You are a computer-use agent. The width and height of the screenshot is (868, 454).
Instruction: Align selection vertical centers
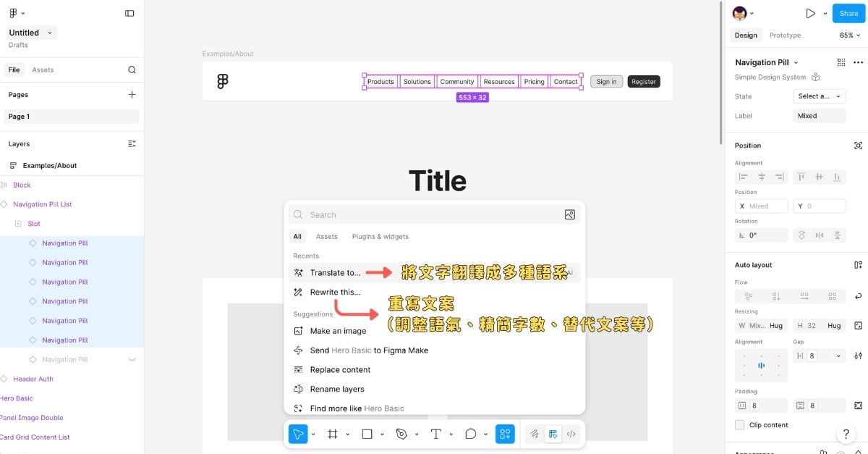(819, 177)
